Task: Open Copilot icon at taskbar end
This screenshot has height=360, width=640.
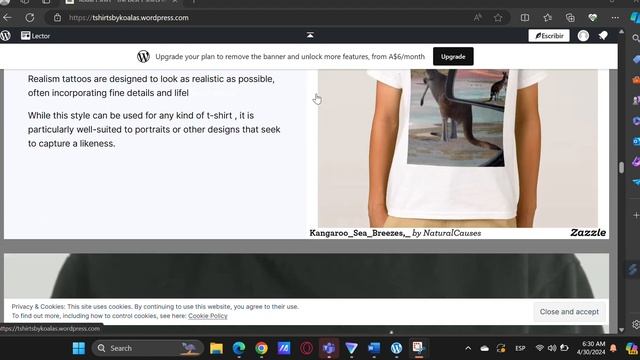Action: coord(631,348)
